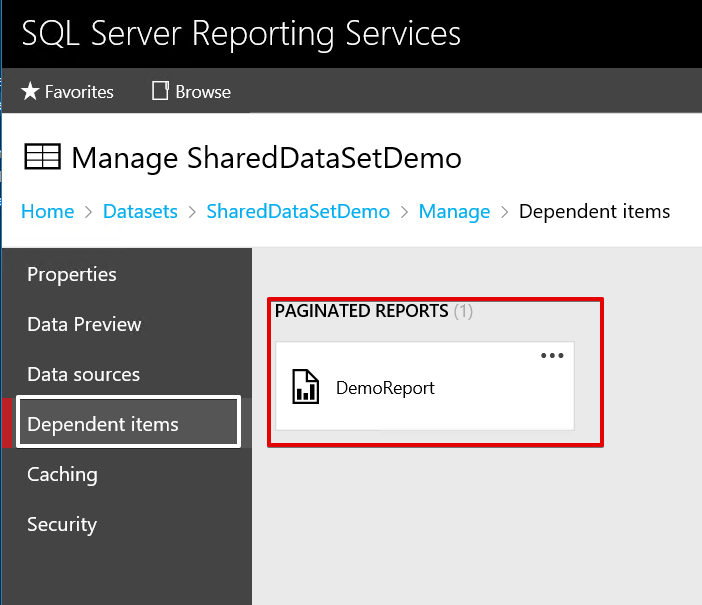The image size is (702, 605).
Task: Open the DemoReport ellipsis more options menu
Action: pos(552,356)
